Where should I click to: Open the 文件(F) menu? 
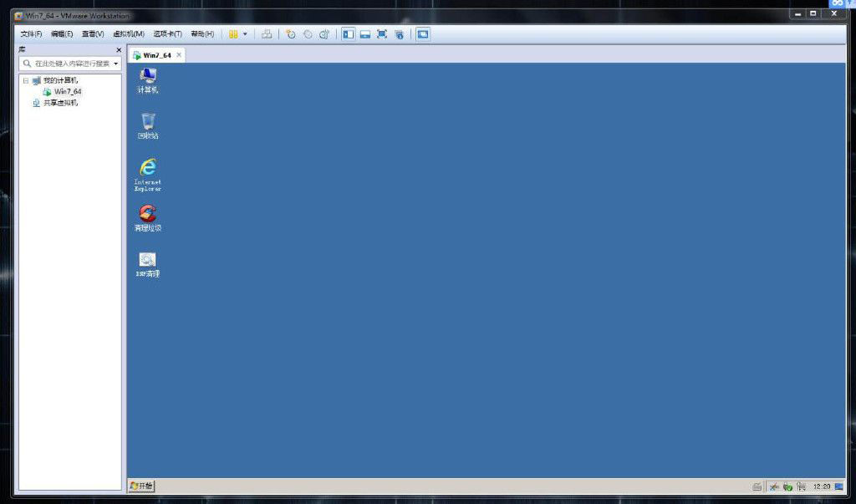[31, 34]
